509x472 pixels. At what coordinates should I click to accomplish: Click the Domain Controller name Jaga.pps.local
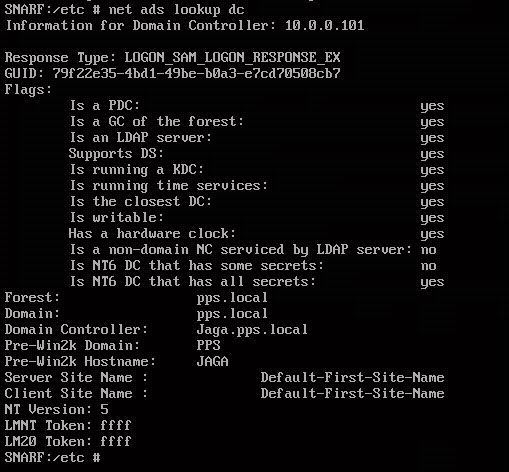(252, 330)
